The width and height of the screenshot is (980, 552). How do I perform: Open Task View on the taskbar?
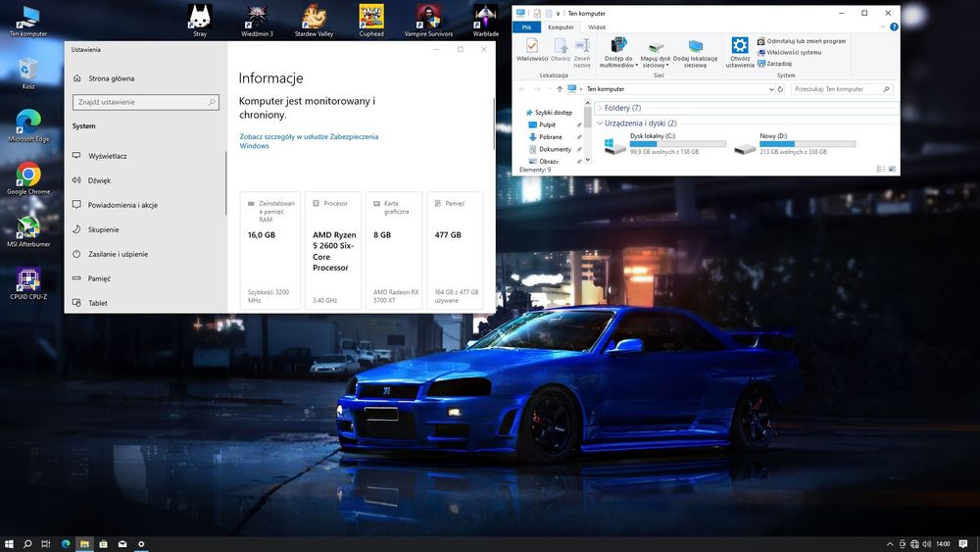[x=46, y=544]
